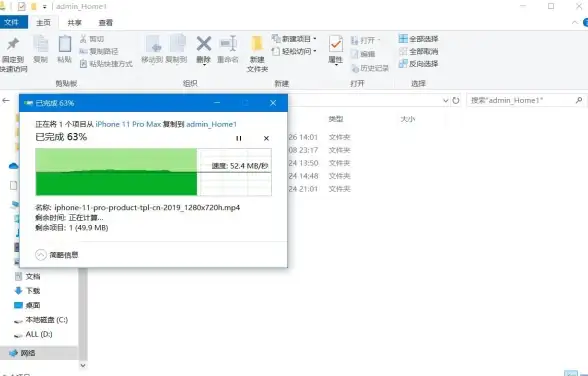Sort by Type column header
The width and height of the screenshot is (588, 376).
pyautogui.click(x=336, y=119)
